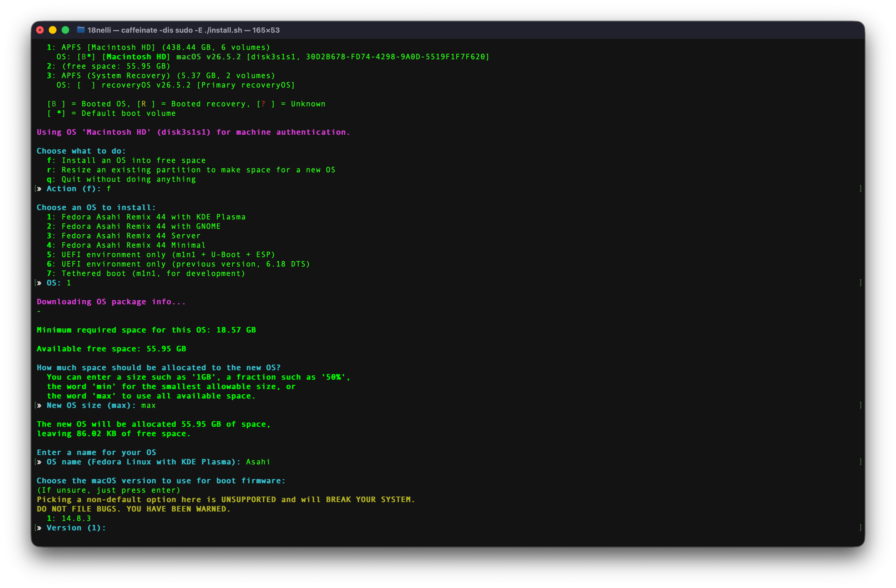The image size is (896, 588).
Task: Select the '1: 14.8.3' firmware version line
Action: click(x=68, y=518)
